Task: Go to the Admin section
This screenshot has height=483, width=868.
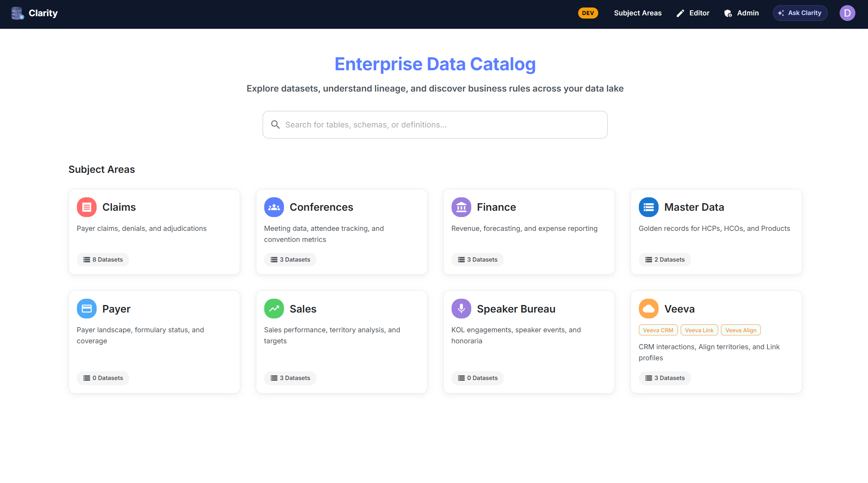Action: [x=741, y=13]
